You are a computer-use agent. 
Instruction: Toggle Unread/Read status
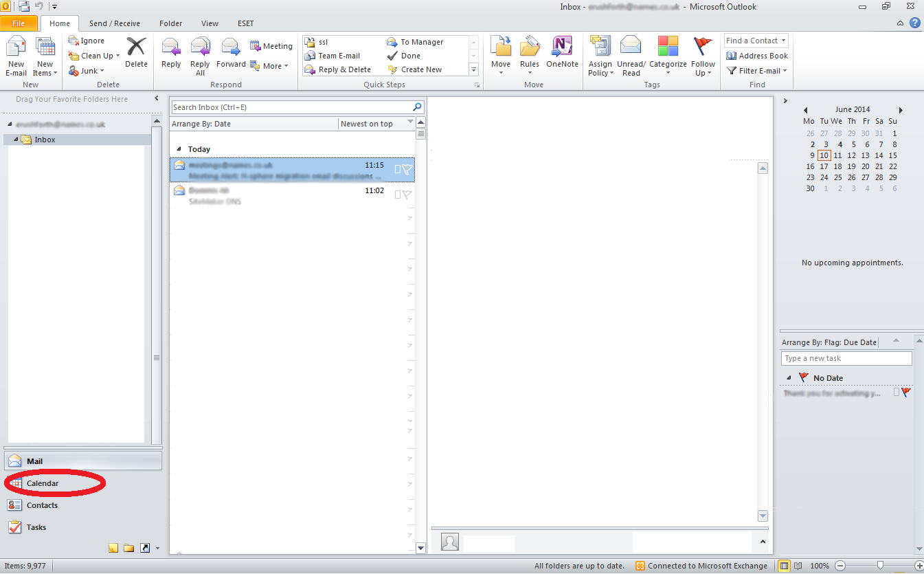(x=631, y=56)
